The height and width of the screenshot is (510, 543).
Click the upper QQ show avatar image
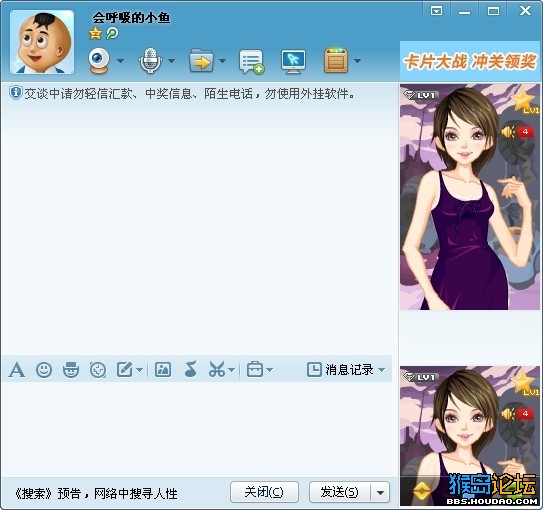pyautogui.click(x=470, y=197)
